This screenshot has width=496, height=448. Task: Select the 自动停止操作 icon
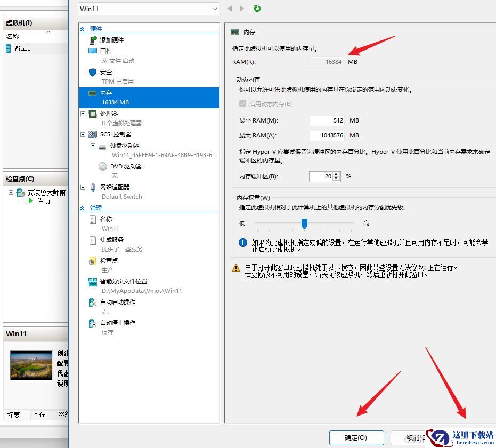pos(92,323)
